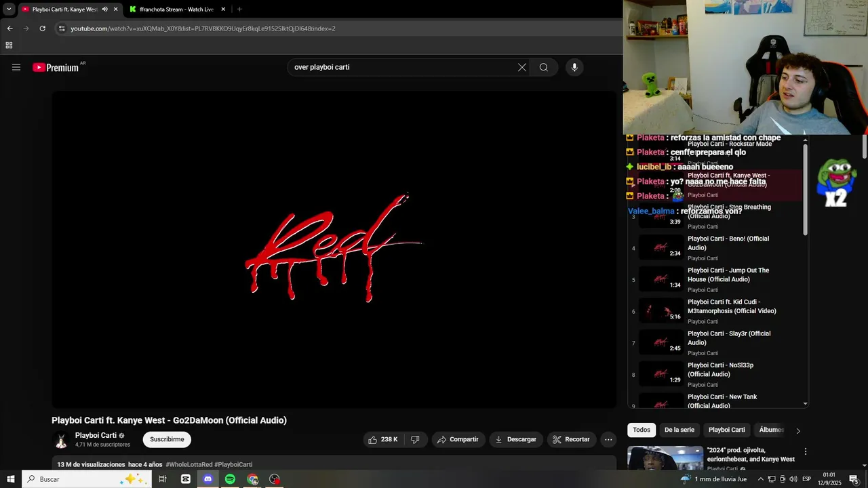Open the Windows Start menu
868x488 pixels.
pyautogui.click(x=11, y=479)
